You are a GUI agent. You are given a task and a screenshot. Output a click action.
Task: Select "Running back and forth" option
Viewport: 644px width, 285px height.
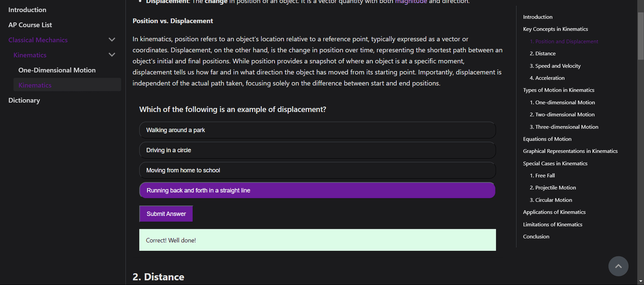pyautogui.click(x=317, y=191)
